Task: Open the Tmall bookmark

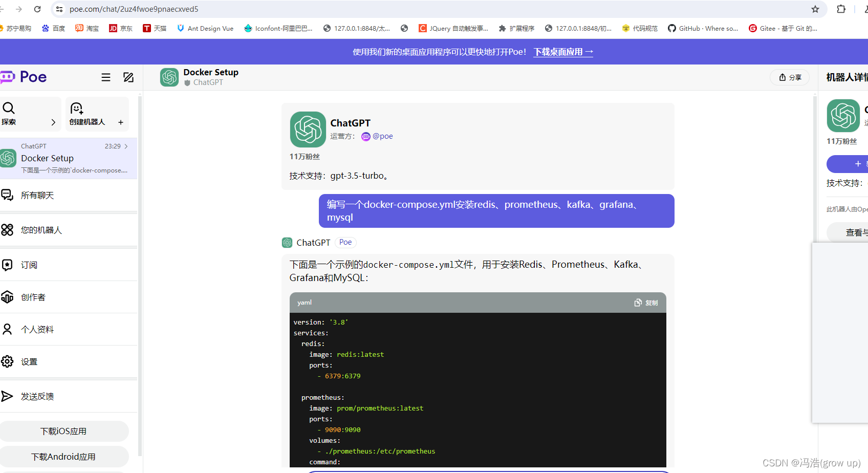Action: click(x=155, y=28)
